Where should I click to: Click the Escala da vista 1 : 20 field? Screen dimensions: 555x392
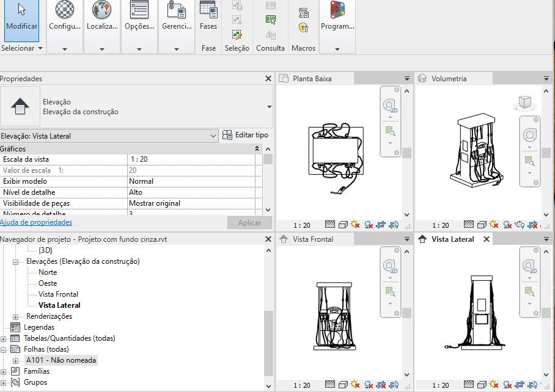click(191, 159)
